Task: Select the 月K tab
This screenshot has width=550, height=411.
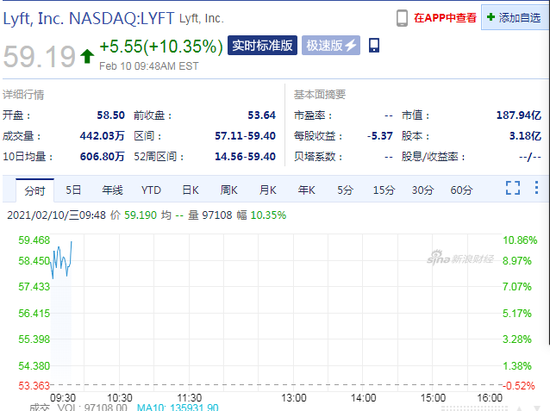Action: pyautogui.click(x=268, y=190)
